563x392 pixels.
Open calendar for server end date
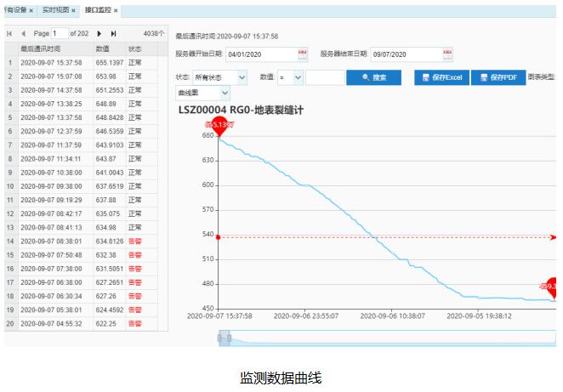pos(447,54)
